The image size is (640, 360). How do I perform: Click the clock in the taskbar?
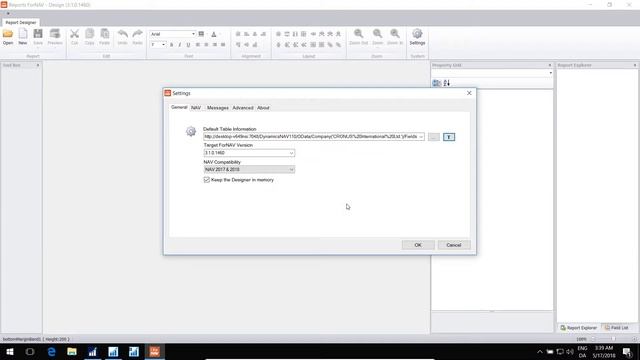pyautogui.click(x=604, y=351)
